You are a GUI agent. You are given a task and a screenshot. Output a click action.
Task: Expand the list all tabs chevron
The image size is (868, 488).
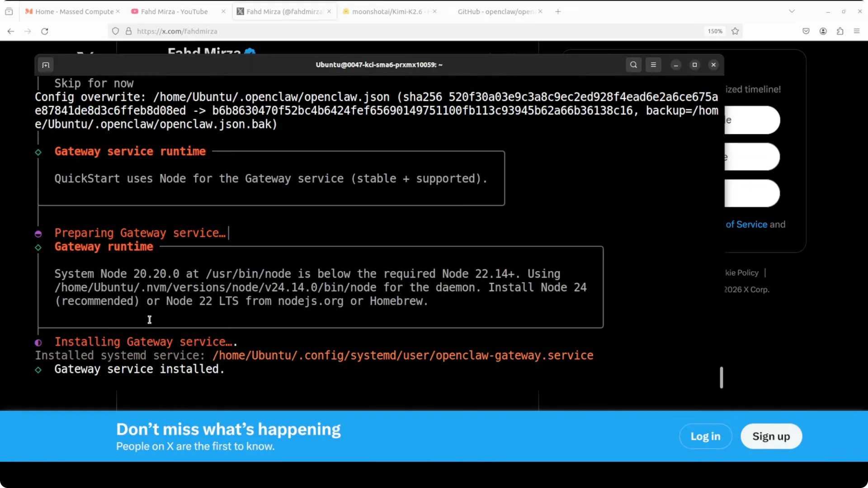pyautogui.click(x=792, y=11)
